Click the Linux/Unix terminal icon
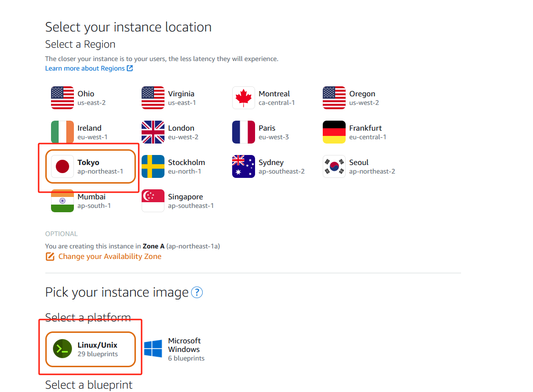 click(62, 349)
